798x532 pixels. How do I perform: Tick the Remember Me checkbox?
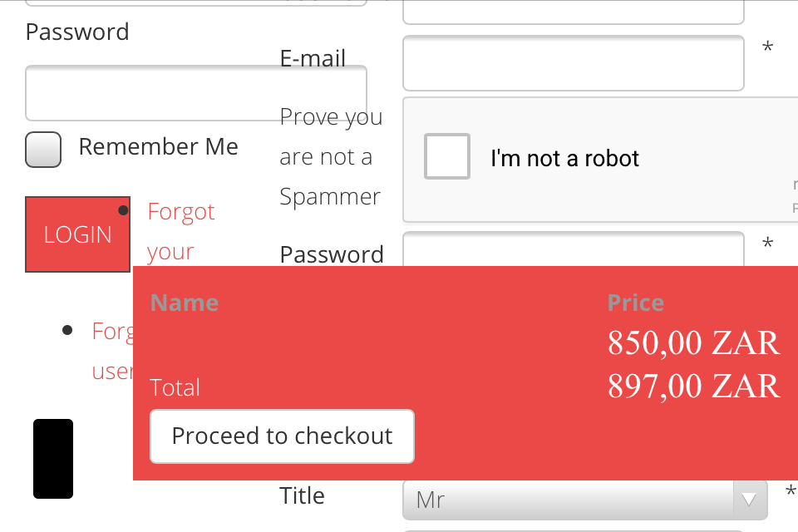click(x=43, y=150)
